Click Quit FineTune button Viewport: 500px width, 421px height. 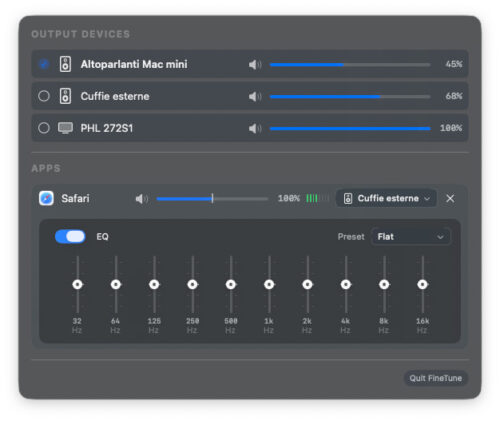[x=436, y=378]
